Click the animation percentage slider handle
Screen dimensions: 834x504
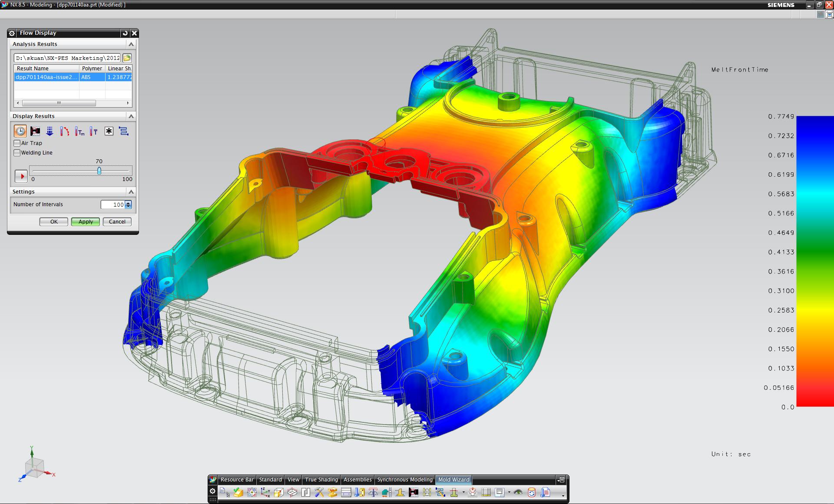point(99,171)
